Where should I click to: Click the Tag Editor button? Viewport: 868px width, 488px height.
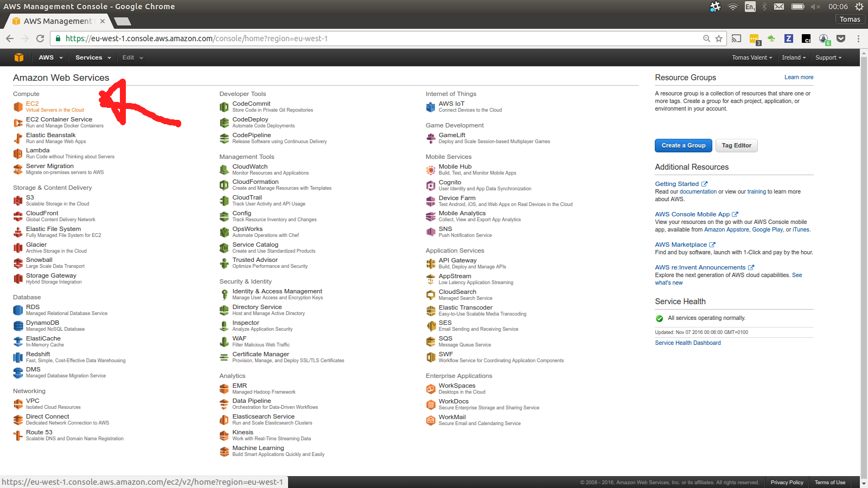click(x=736, y=145)
